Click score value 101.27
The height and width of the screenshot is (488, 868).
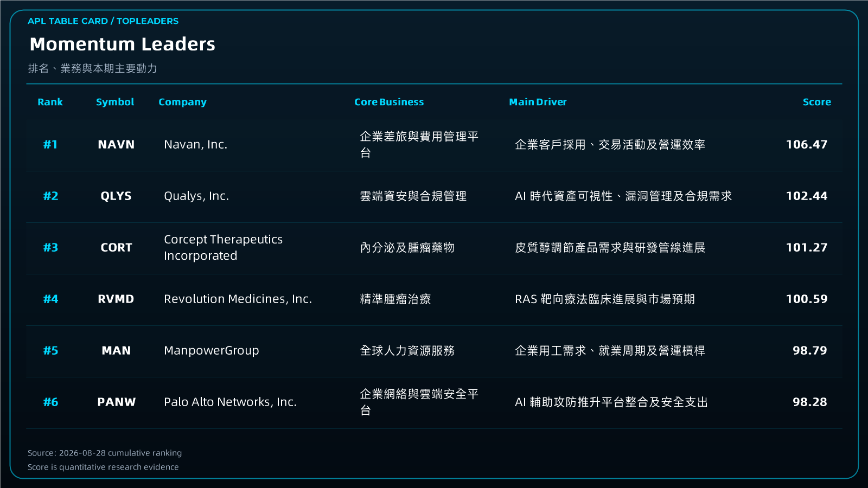tap(807, 248)
